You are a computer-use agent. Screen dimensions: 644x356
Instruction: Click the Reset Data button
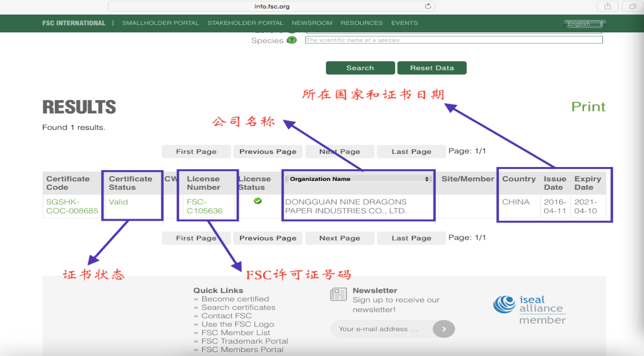point(432,68)
